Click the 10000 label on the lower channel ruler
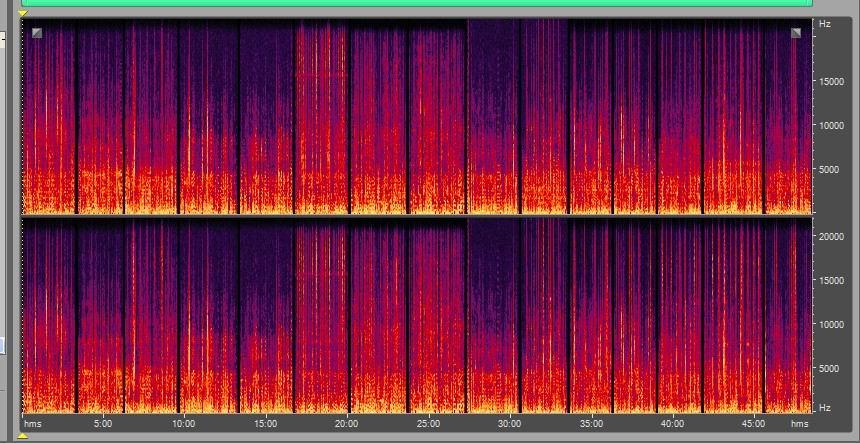The image size is (860, 443). coord(831,324)
